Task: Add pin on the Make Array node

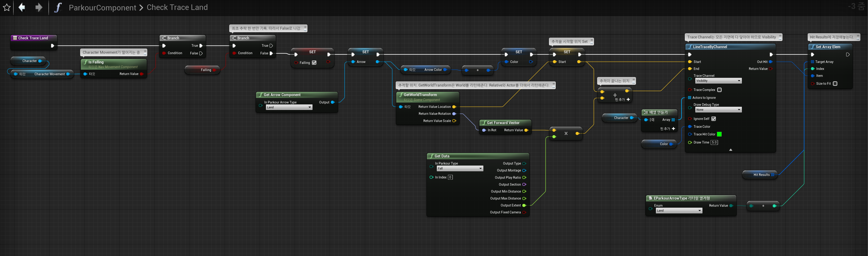Action: click(x=667, y=128)
